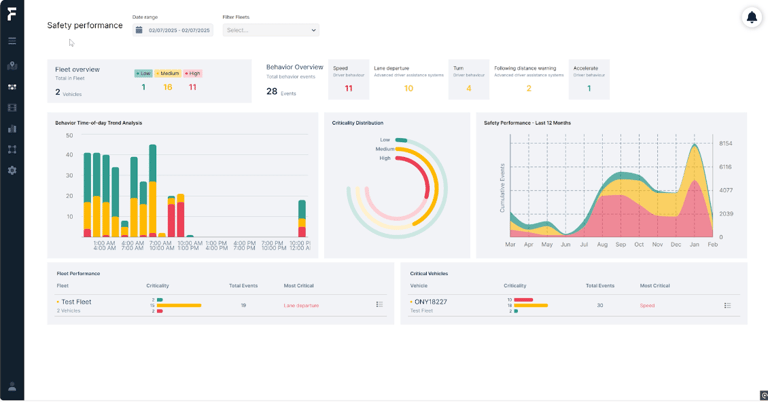Open the hamburger menu in the sidebar

coord(12,41)
